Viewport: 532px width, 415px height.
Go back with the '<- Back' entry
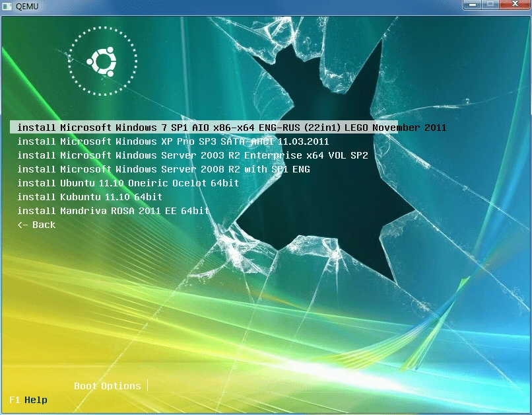(36, 225)
